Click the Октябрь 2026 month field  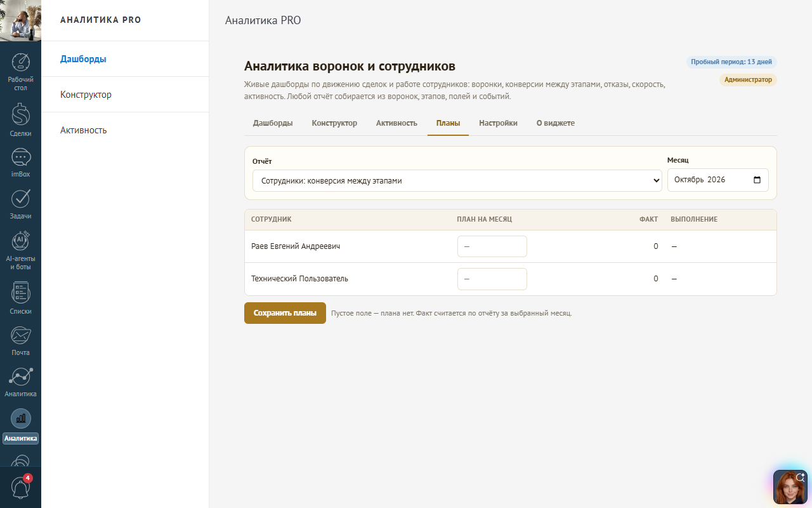click(x=718, y=180)
